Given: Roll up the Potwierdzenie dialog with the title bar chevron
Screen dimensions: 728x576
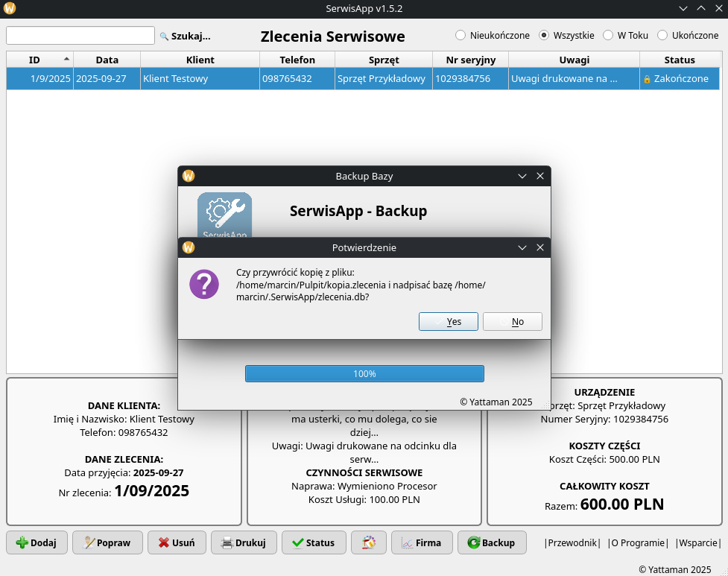Looking at the screenshot, I should point(522,247).
